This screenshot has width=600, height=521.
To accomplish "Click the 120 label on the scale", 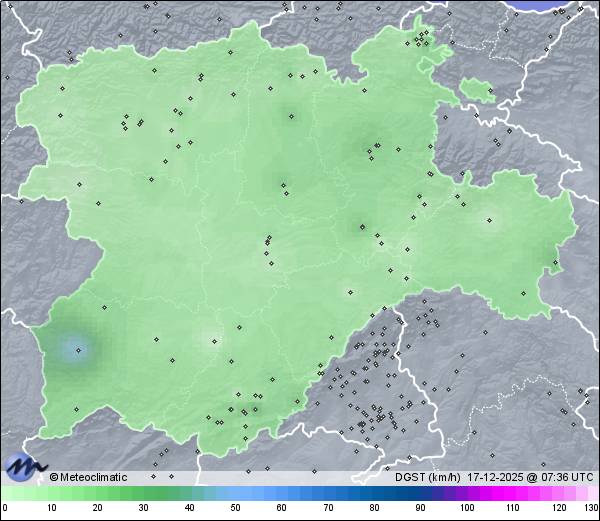I will pos(558,508).
